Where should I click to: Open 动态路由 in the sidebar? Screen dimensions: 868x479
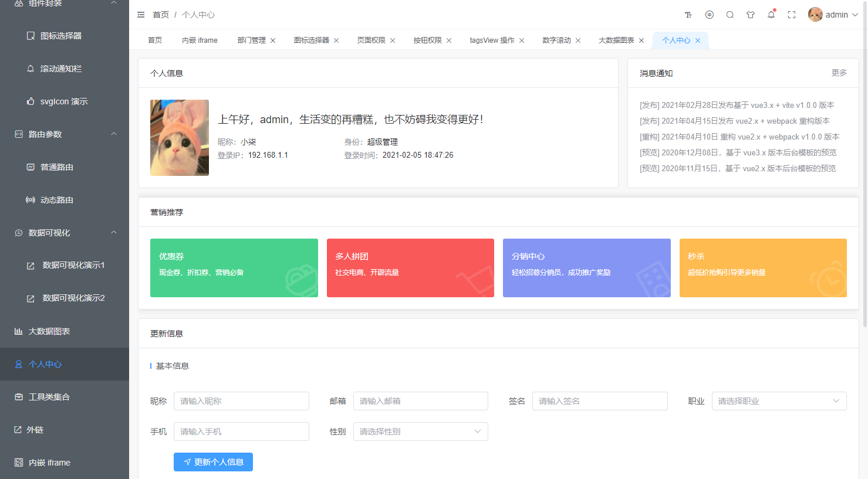[x=65, y=200]
